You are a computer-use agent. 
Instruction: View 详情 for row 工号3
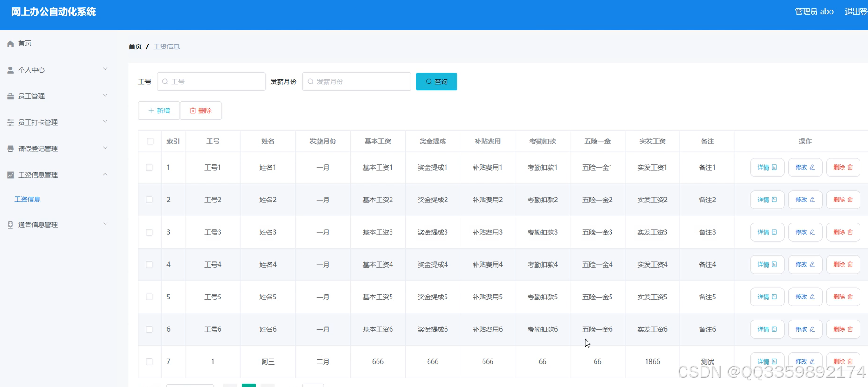(767, 232)
